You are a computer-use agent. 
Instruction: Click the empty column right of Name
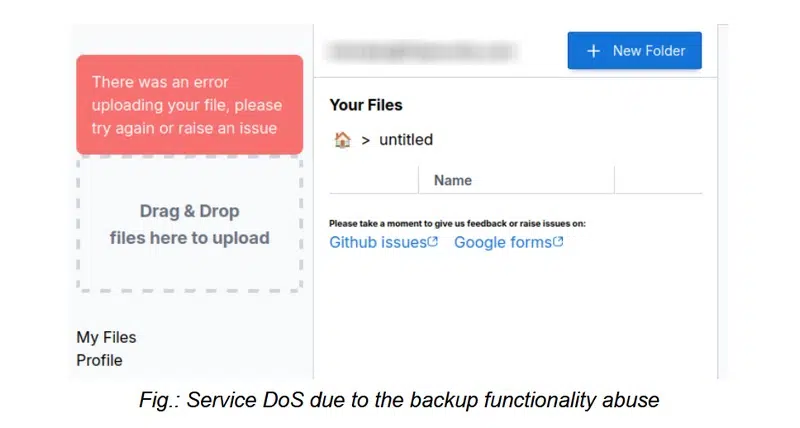pos(658,180)
